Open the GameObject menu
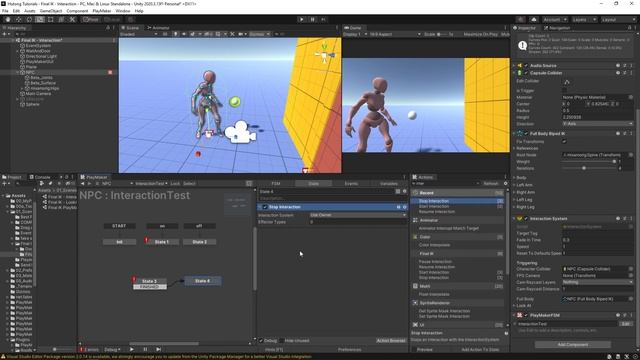Image resolution: width=640 pixels, height=360 pixels. [51, 11]
